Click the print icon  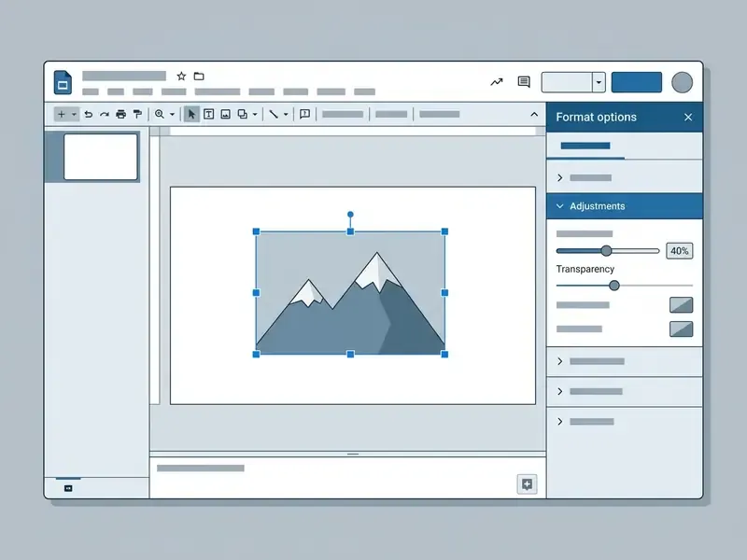point(121,114)
